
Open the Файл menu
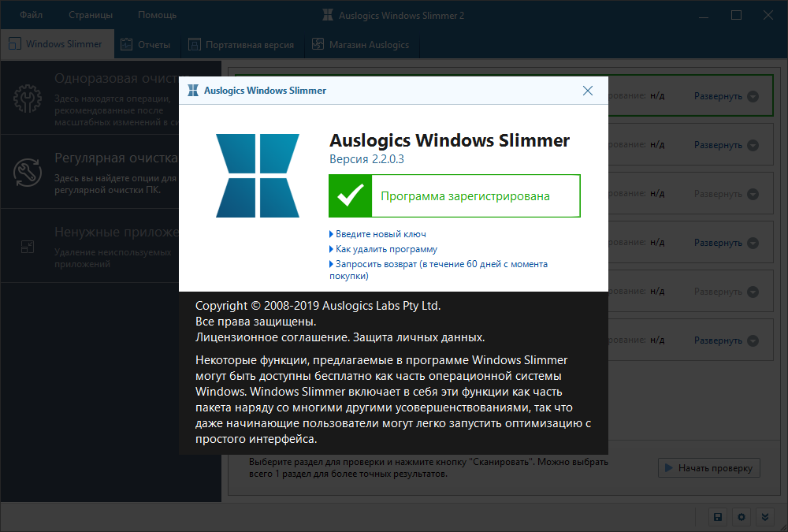(x=30, y=14)
